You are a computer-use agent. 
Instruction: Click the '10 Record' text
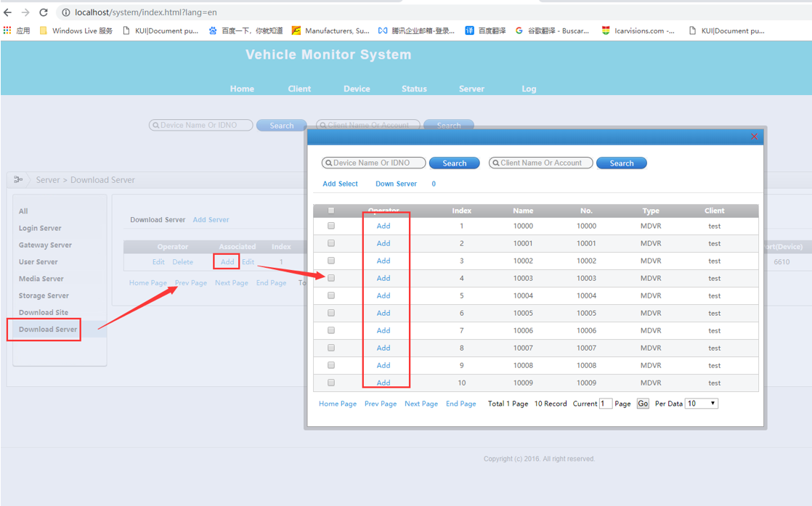click(x=551, y=404)
